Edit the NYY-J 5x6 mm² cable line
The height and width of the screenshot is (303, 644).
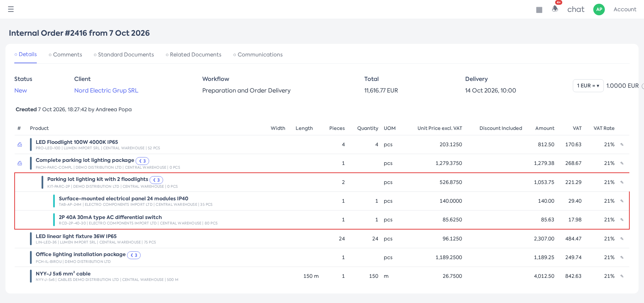[x=622, y=276]
